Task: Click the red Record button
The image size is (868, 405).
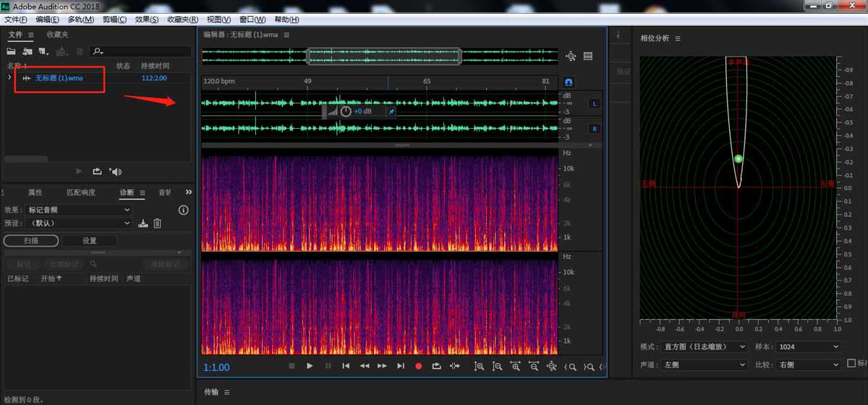Action: 418,366
